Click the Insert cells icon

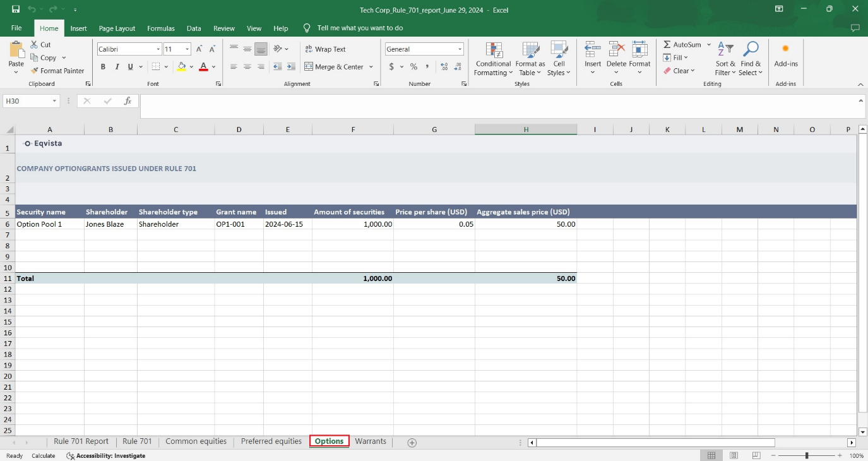(x=593, y=49)
